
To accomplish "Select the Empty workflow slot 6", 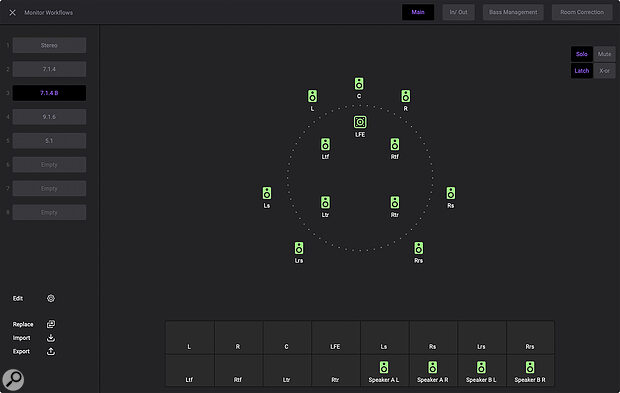I will click(x=49, y=164).
